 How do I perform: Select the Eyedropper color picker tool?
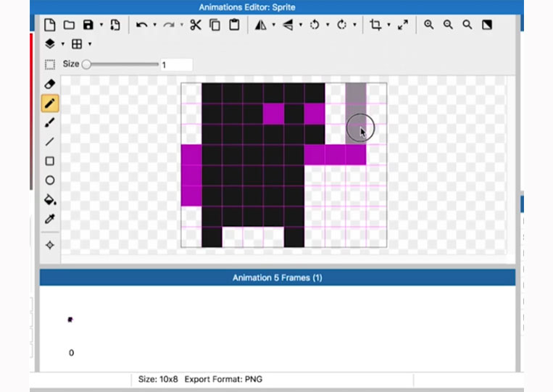point(50,219)
